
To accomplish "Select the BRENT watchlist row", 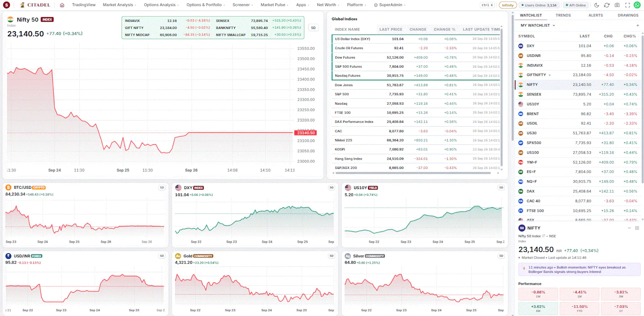I will (x=578, y=114).
